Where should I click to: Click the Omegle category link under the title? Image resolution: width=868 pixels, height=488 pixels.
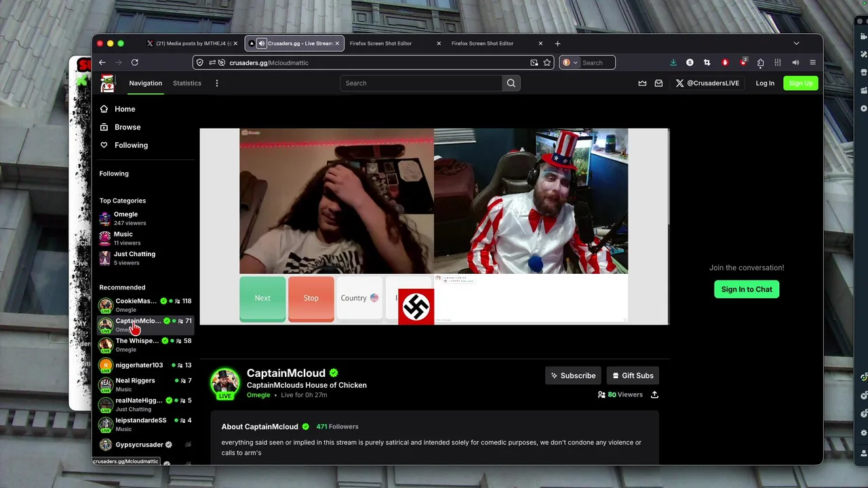click(x=258, y=395)
